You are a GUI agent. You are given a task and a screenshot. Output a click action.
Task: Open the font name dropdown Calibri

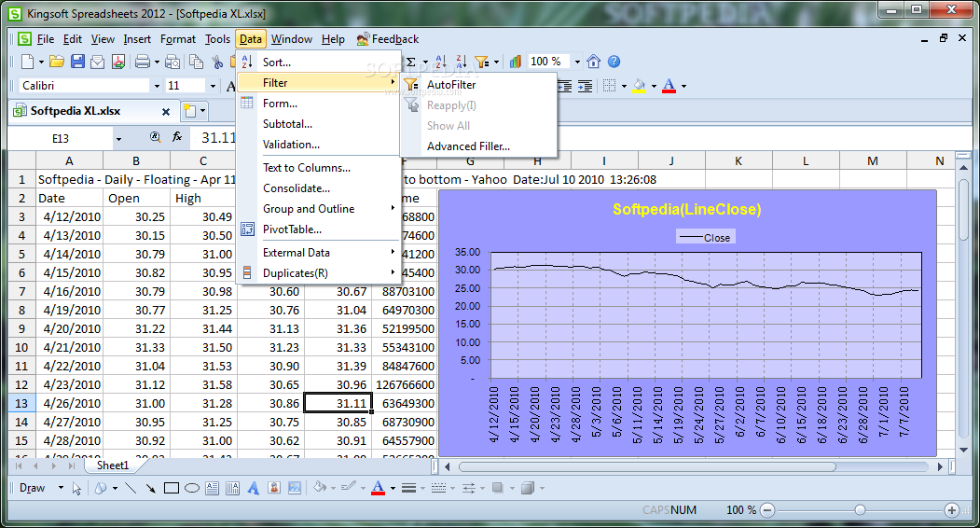(x=157, y=86)
